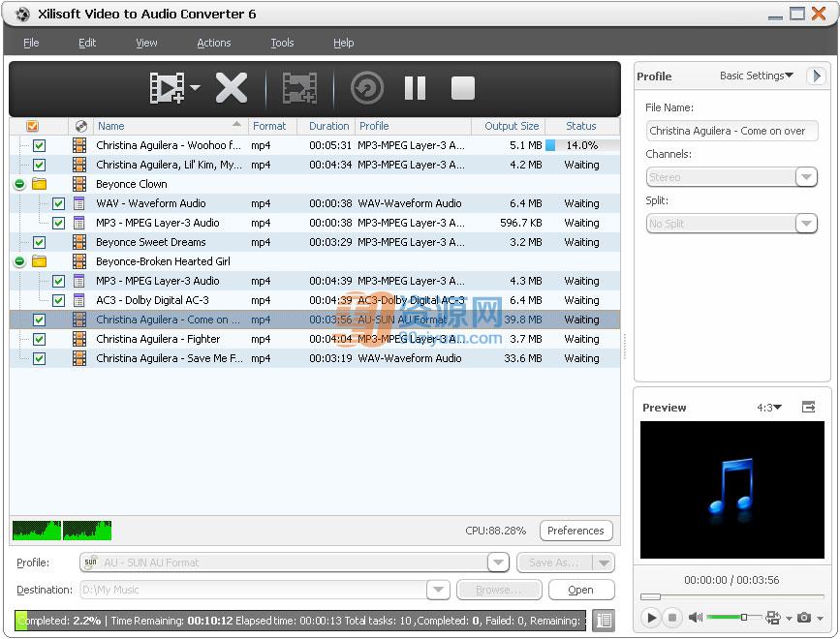840x639 pixels.
Task: Open the Help menu
Action: [343, 43]
